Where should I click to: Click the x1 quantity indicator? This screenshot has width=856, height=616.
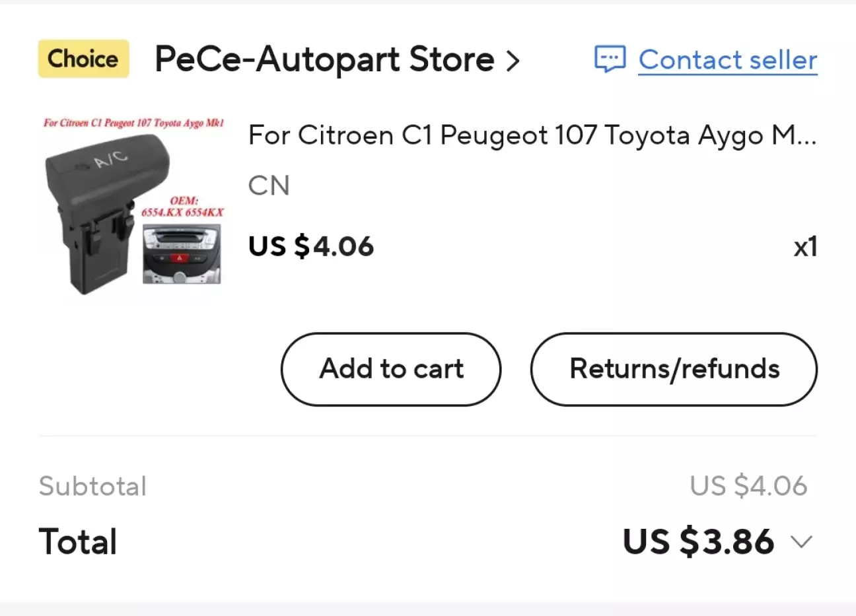(x=805, y=247)
